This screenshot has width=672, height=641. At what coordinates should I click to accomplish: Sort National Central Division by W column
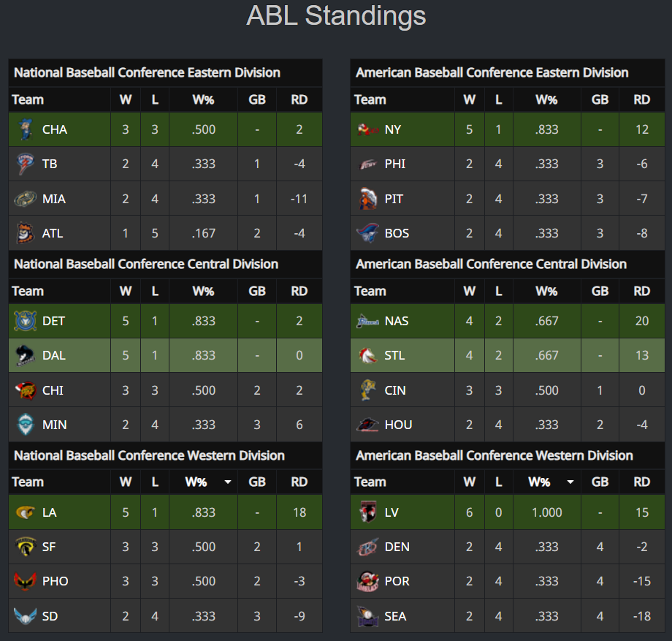point(125,291)
